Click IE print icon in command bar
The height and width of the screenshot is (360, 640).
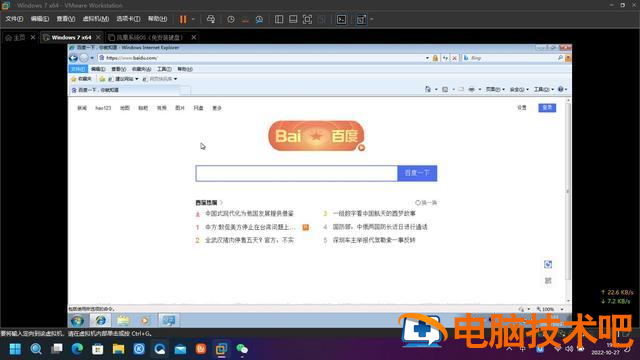(471, 89)
